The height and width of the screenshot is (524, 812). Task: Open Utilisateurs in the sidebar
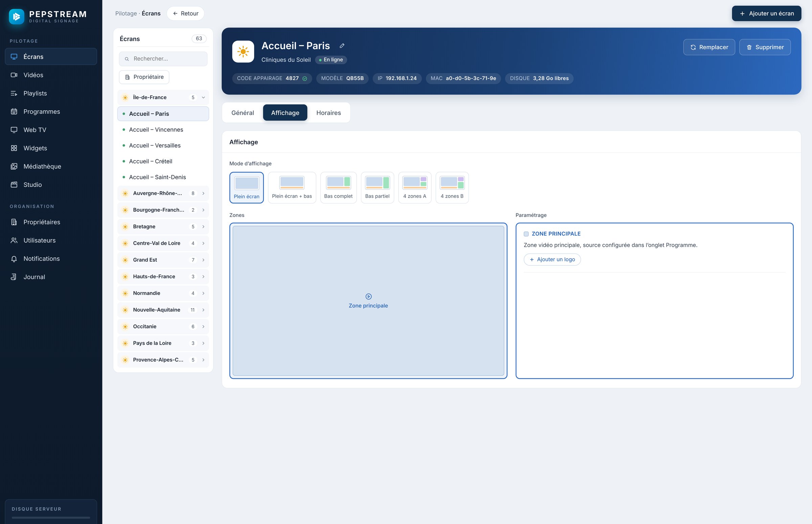pyautogui.click(x=51, y=240)
